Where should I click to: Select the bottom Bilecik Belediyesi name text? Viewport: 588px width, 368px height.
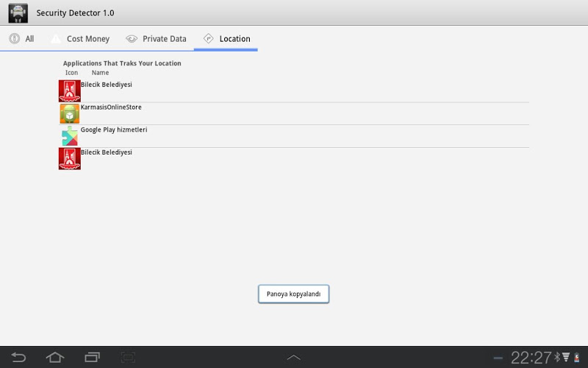107,152
